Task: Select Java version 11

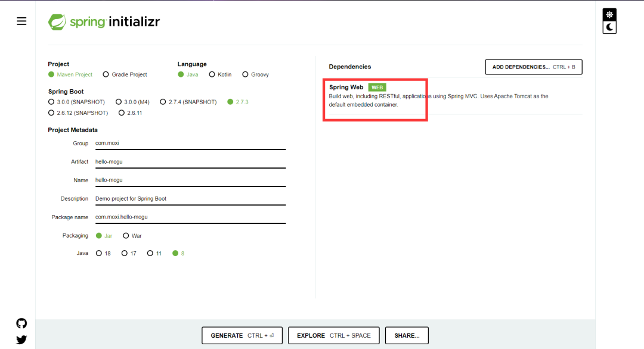Action: click(154, 254)
